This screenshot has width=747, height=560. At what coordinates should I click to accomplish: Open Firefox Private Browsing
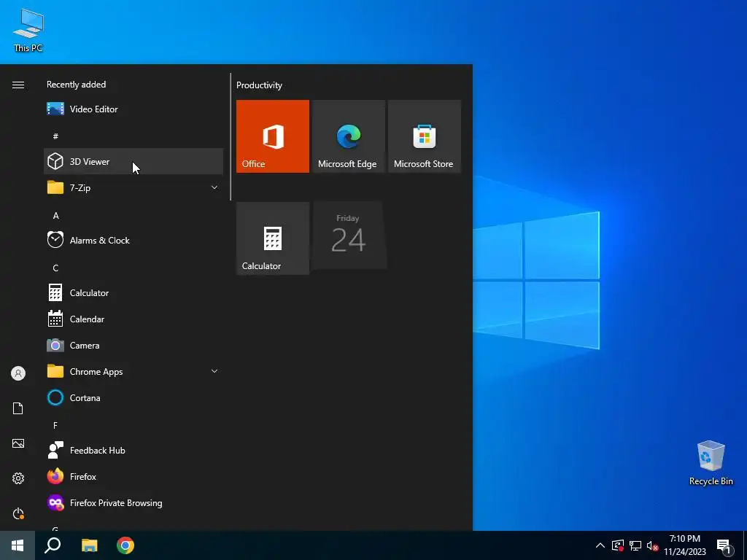[133, 503]
